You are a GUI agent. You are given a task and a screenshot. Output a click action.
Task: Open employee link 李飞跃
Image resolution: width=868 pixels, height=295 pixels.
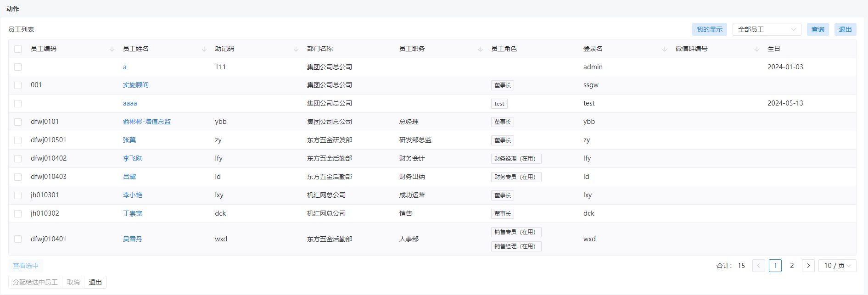tap(133, 158)
